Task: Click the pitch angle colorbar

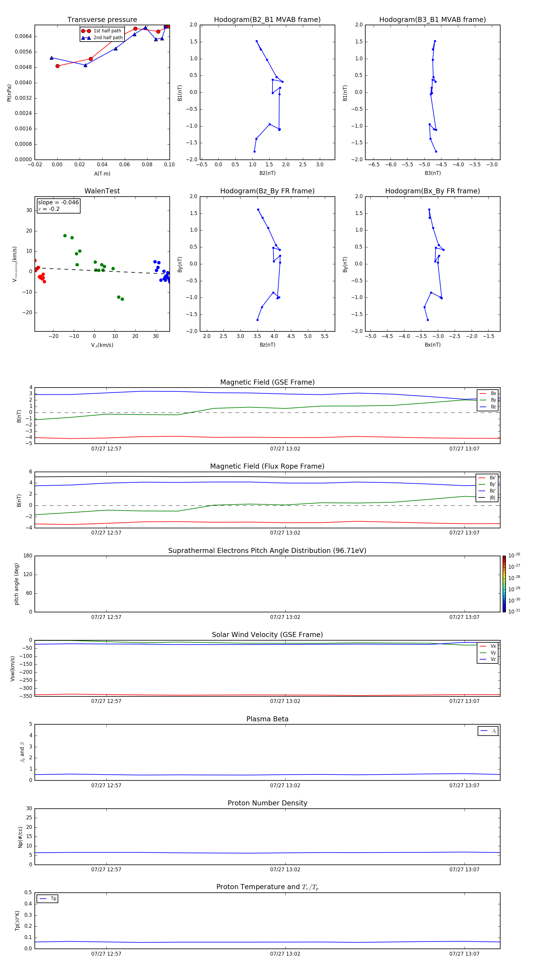Action: click(504, 584)
